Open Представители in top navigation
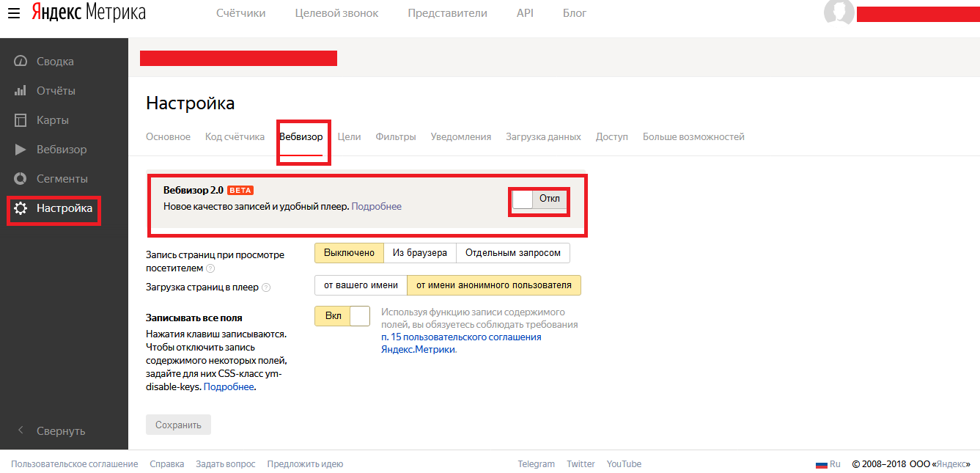The height and width of the screenshot is (473, 980). pyautogui.click(x=447, y=13)
